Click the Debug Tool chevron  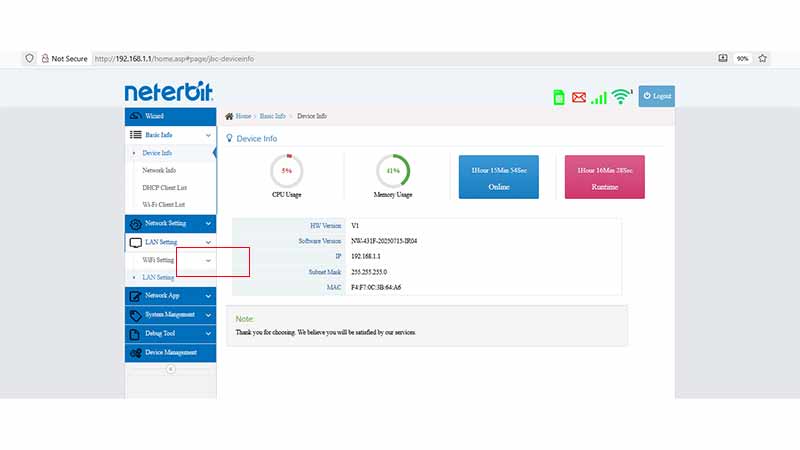[x=208, y=334]
